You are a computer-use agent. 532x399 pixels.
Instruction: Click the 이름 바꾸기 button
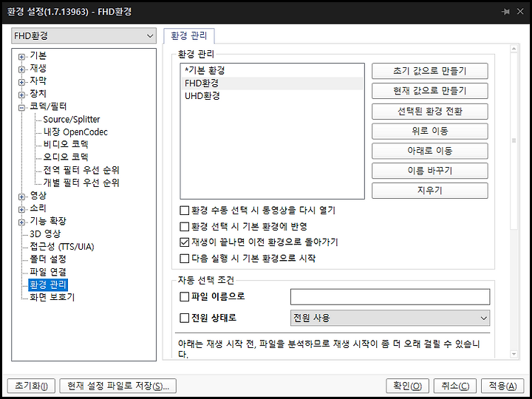click(x=430, y=171)
